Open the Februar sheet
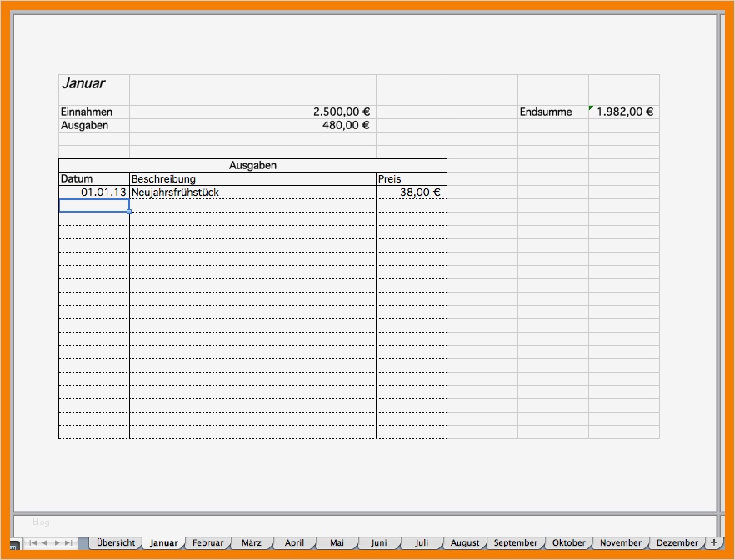Image resolution: width=735 pixels, height=560 pixels. 207,542
